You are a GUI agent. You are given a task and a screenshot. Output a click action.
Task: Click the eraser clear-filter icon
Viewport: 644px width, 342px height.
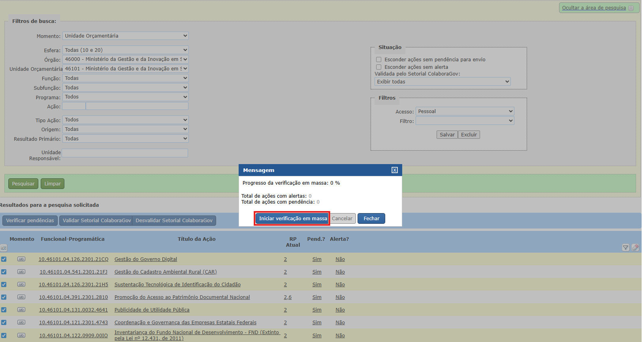[x=635, y=248]
